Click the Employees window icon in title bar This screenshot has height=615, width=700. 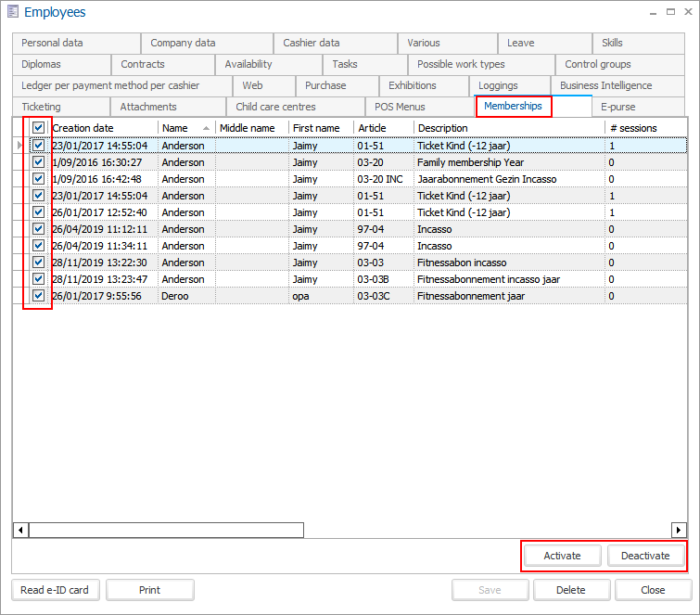pos(13,12)
